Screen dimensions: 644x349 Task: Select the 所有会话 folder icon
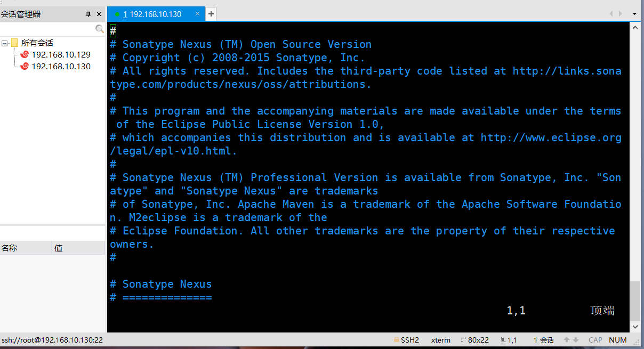(14, 43)
